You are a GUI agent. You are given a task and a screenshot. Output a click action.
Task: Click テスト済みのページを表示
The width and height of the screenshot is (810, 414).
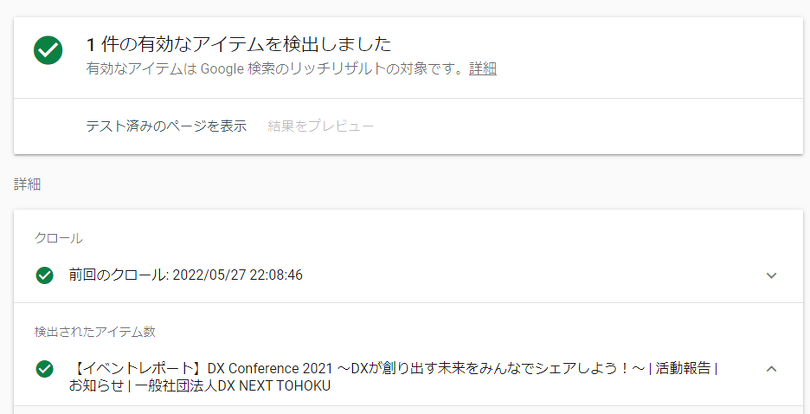[x=166, y=126]
